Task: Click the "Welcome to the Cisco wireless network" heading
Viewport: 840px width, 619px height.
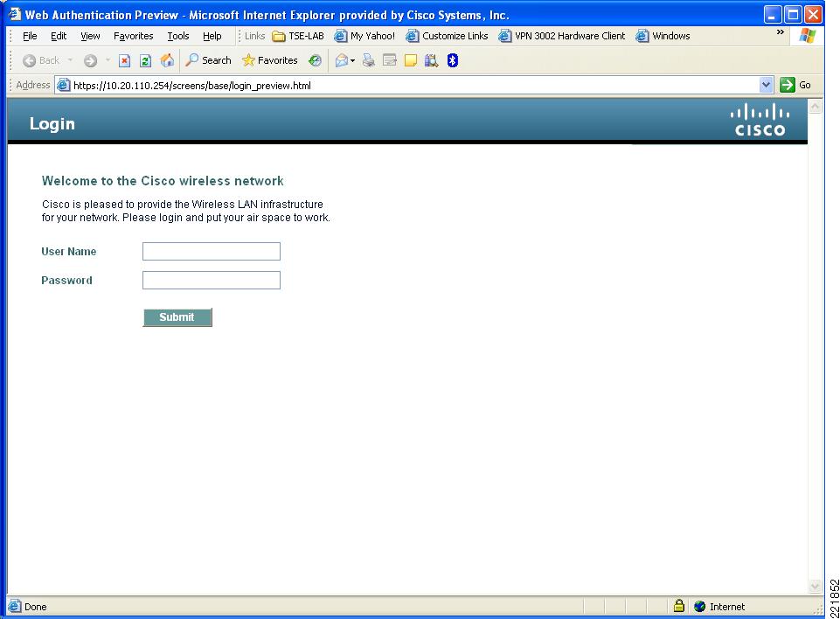Action: click(x=163, y=181)
